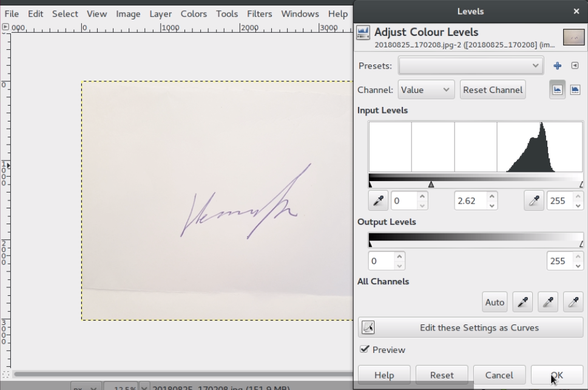Open the Windows menu

pos(300,14)
